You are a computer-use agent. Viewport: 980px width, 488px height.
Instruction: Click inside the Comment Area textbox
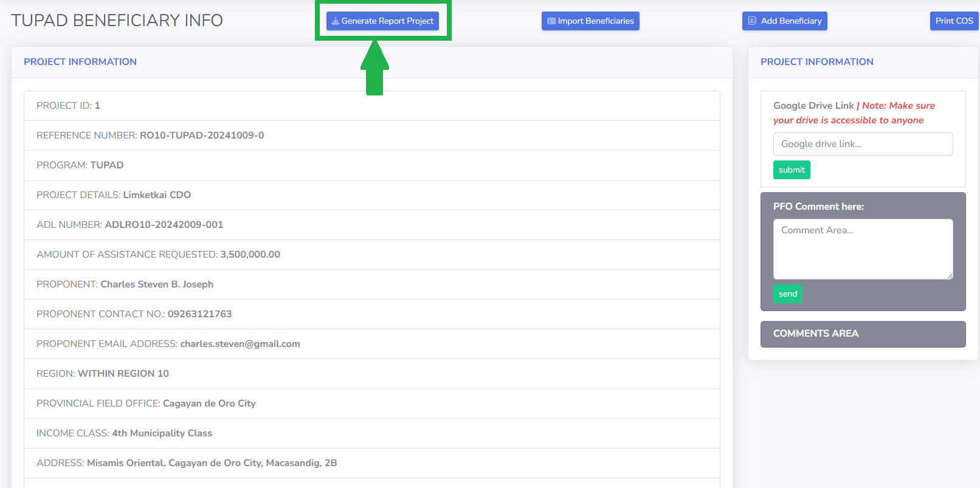(863, 249)
